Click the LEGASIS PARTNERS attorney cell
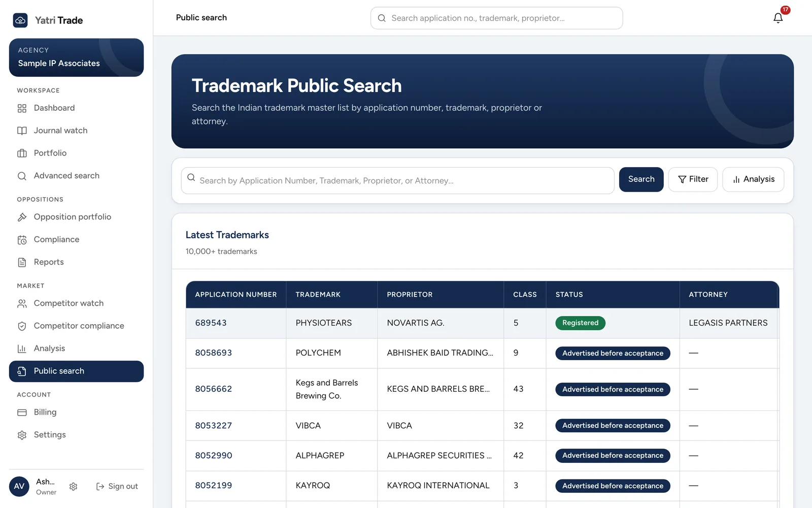 click(x=728, y=323)
